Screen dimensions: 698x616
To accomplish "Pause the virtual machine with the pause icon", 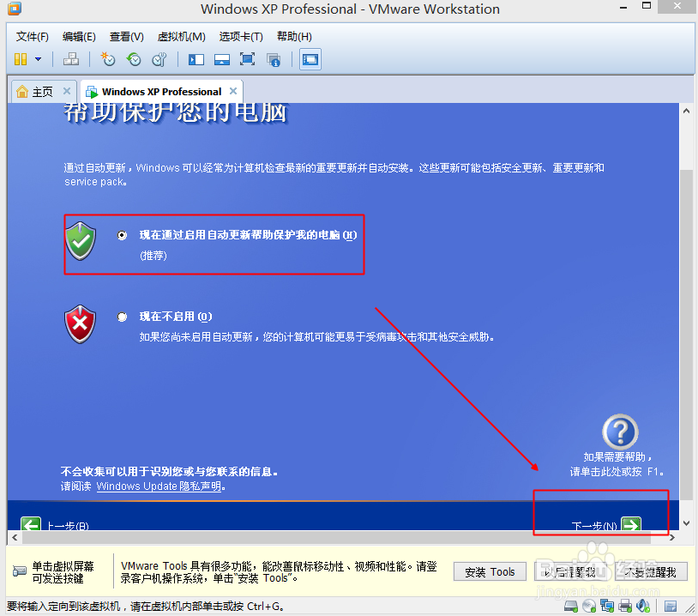I will tap(21, 59).
